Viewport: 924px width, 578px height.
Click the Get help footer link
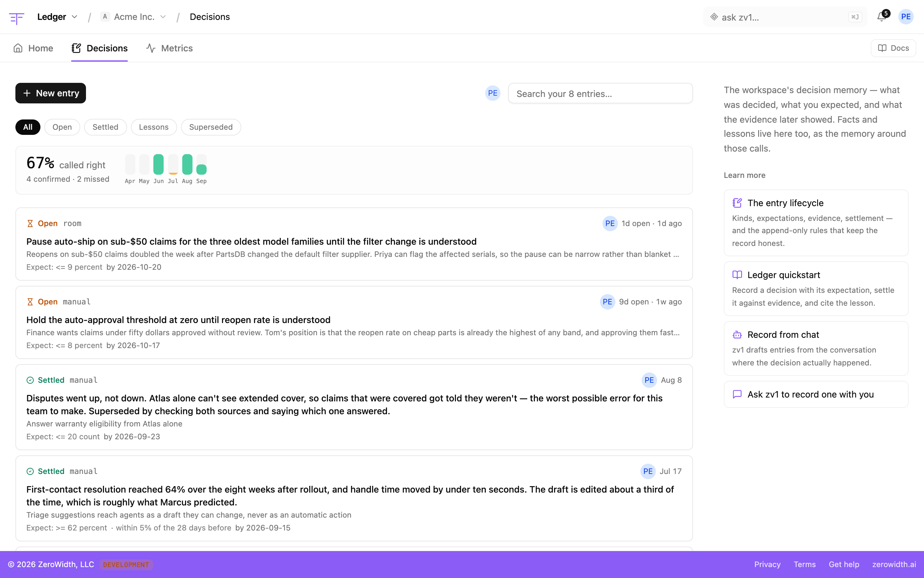[x=844, y=564]
